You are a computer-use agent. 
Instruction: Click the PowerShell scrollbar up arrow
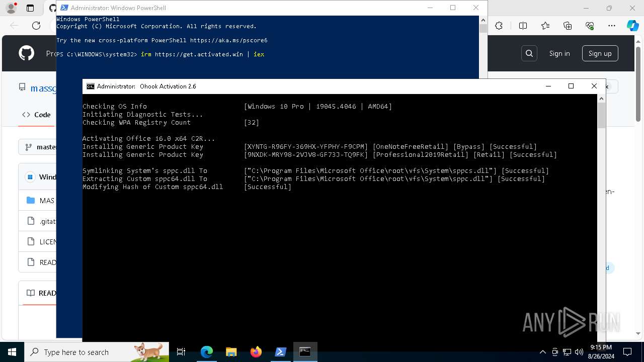pyautogui.click(x=483, y=20)
